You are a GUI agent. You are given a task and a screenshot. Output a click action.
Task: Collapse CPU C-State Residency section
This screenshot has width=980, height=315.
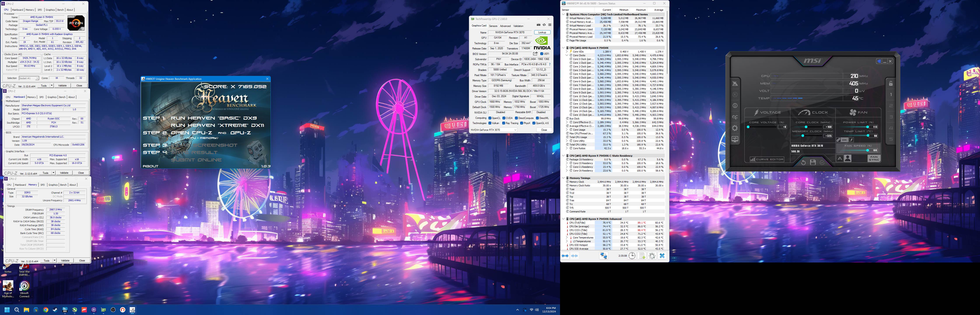[563, 156]
